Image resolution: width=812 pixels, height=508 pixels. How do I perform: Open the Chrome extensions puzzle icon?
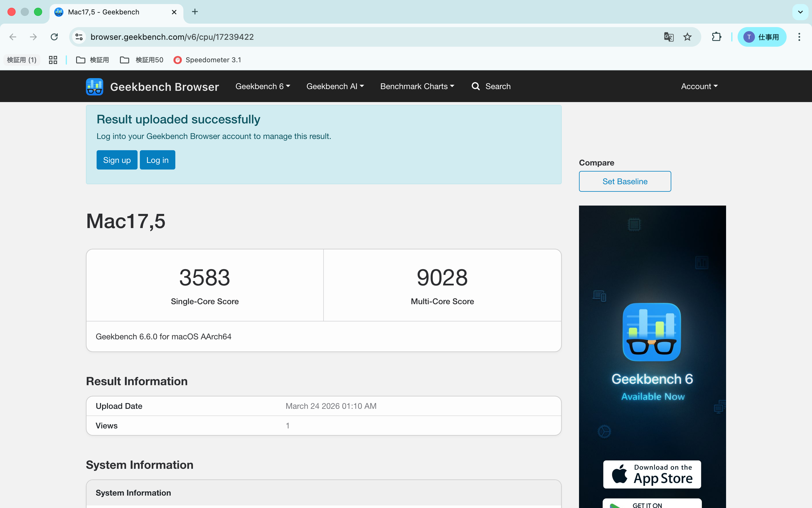716,37
